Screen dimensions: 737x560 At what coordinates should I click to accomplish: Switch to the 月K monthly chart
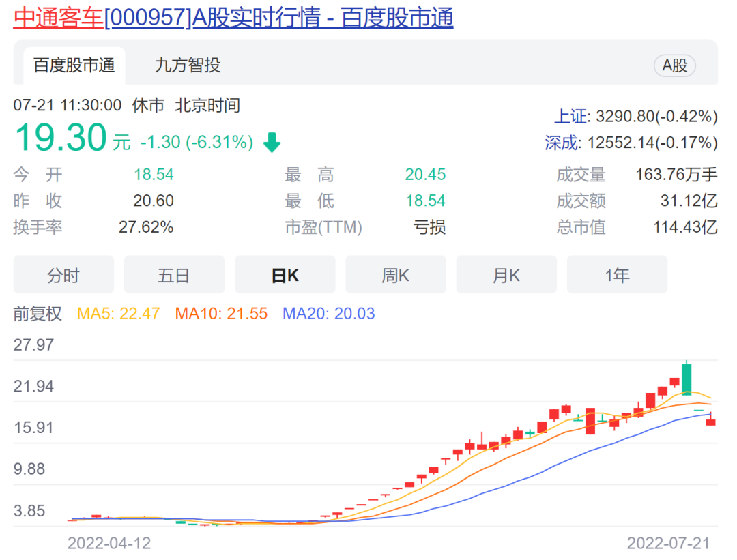pos(506,274)
